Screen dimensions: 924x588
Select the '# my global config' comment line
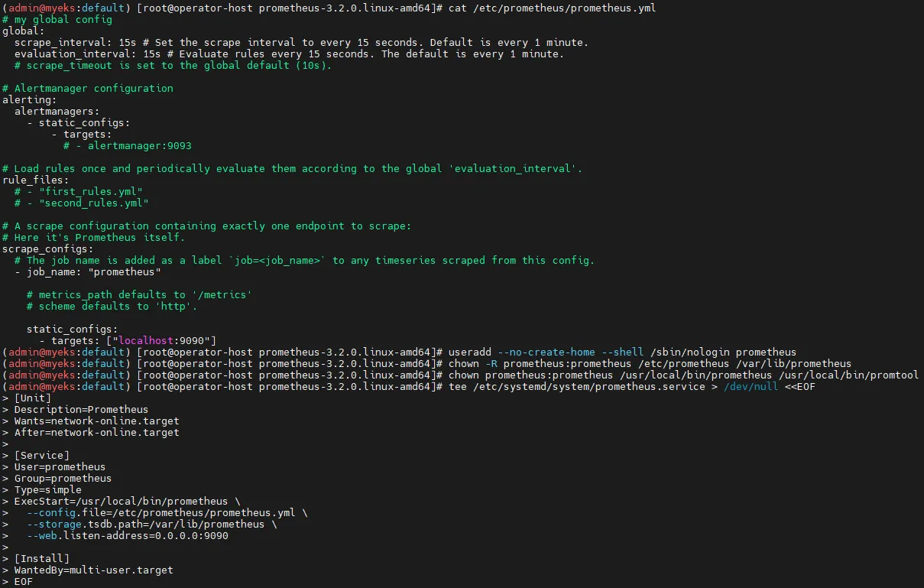[x=57, y=19]
